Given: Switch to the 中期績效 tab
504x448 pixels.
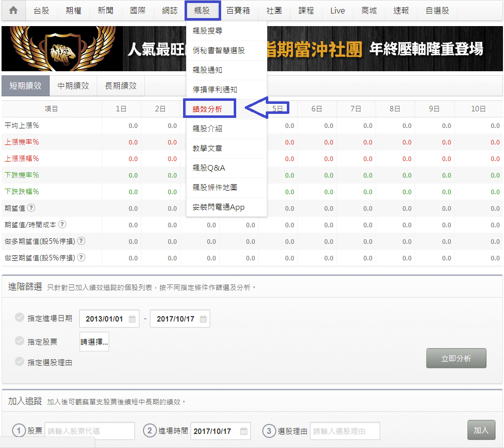Looking at the screenshot, I should tap(73, 86).
